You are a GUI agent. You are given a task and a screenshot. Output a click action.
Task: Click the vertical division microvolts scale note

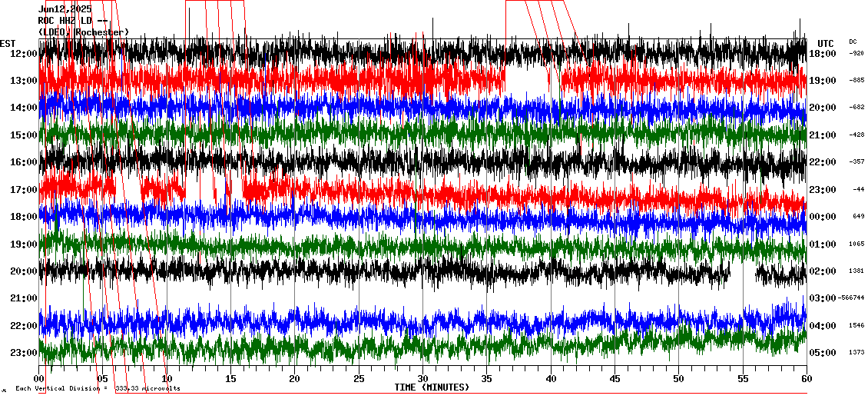click(x=98, y=388)
